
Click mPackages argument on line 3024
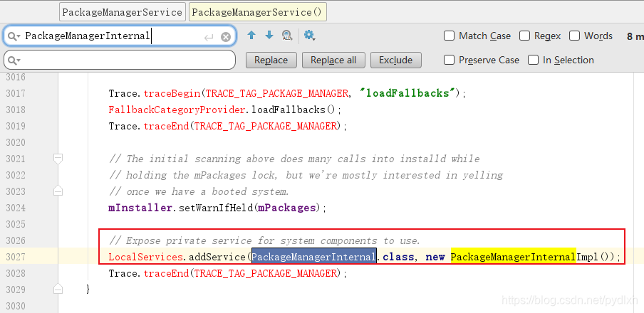pyautogui.click(x=286, y=208)
